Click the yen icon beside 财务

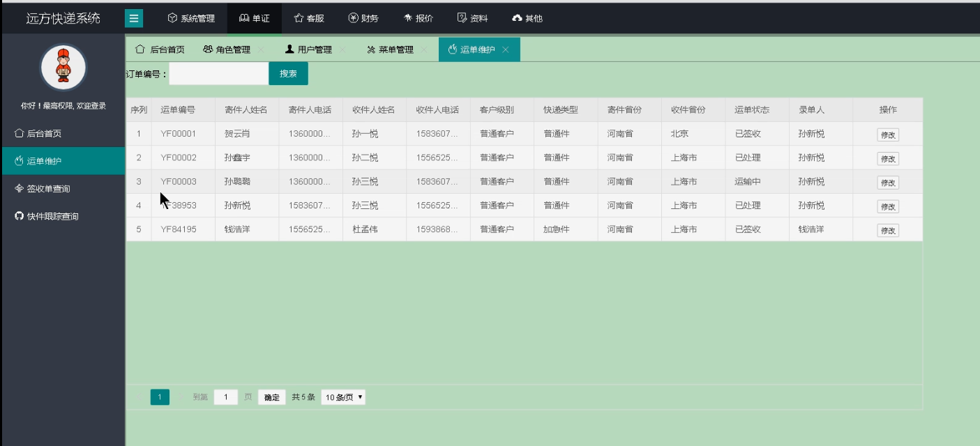(353, 18)
